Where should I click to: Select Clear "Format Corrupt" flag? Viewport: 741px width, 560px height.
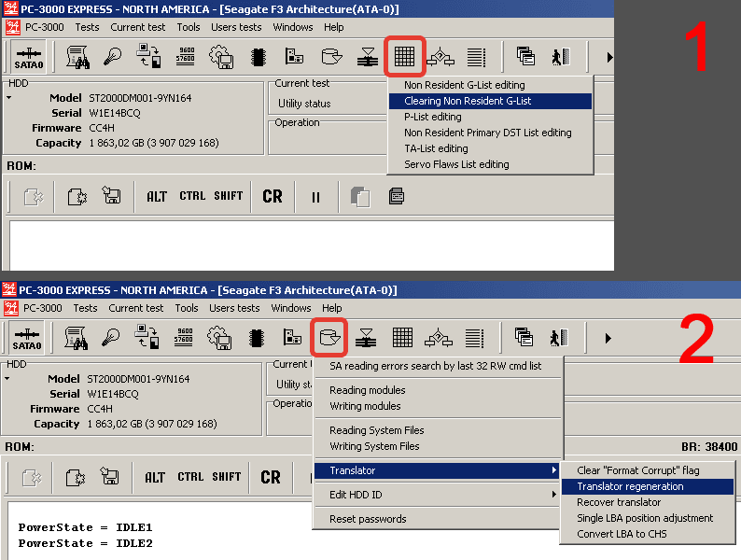648,470
